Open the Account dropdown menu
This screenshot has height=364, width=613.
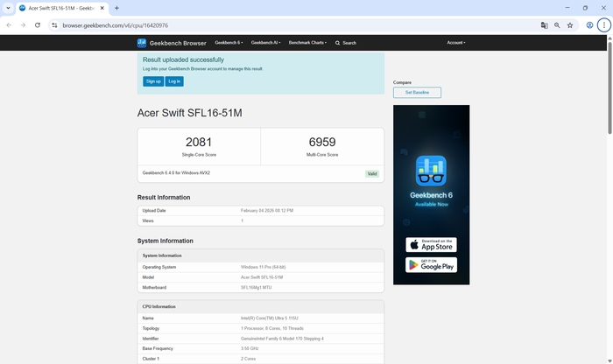tap(455, 43)
